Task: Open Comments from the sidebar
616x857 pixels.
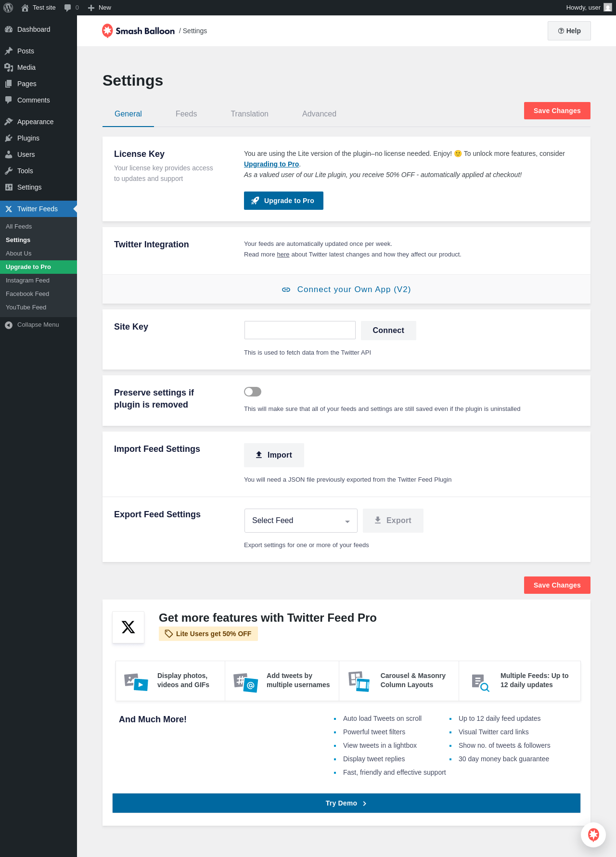Action: (x=38, y=100)
